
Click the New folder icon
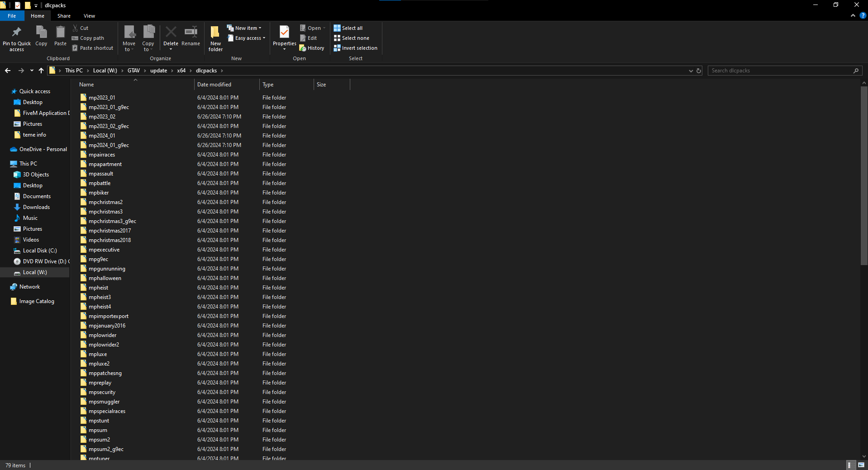click(x=215, y=33)
